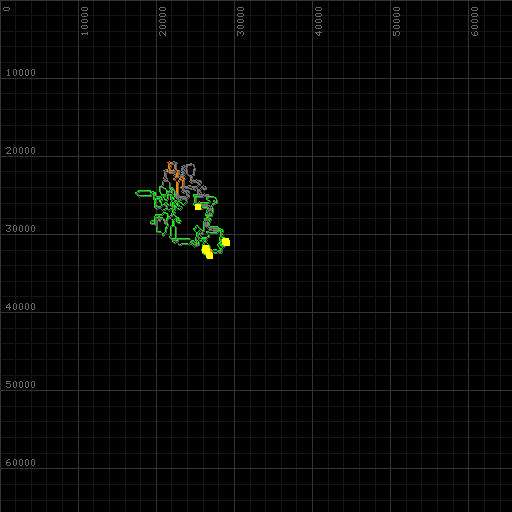Click the 30000 label on the left axis

click(21, 229)
